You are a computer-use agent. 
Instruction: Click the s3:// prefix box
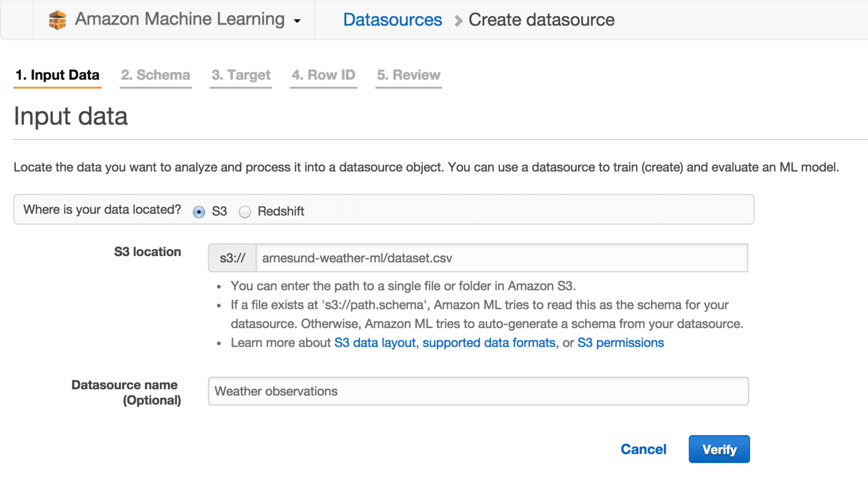(232, 258)
